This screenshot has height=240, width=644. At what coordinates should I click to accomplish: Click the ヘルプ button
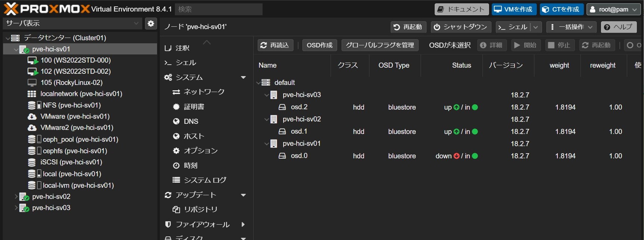pos(619,27)
